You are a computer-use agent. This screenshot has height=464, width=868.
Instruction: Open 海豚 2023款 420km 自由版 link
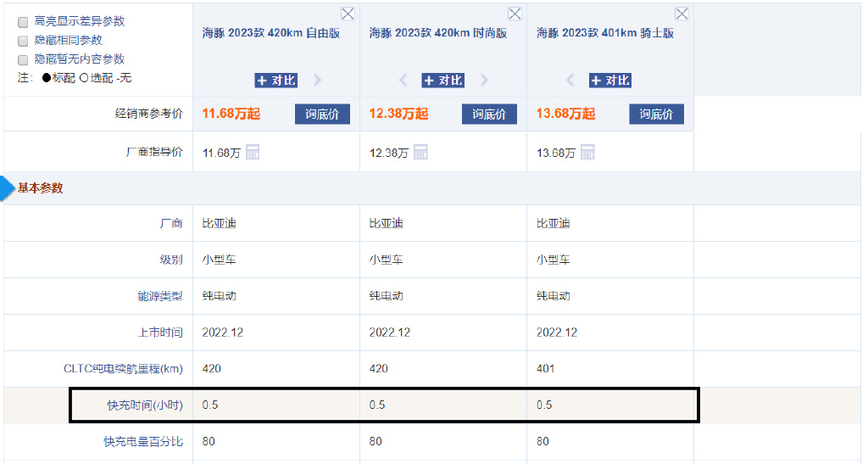click(x=271, y=33)
